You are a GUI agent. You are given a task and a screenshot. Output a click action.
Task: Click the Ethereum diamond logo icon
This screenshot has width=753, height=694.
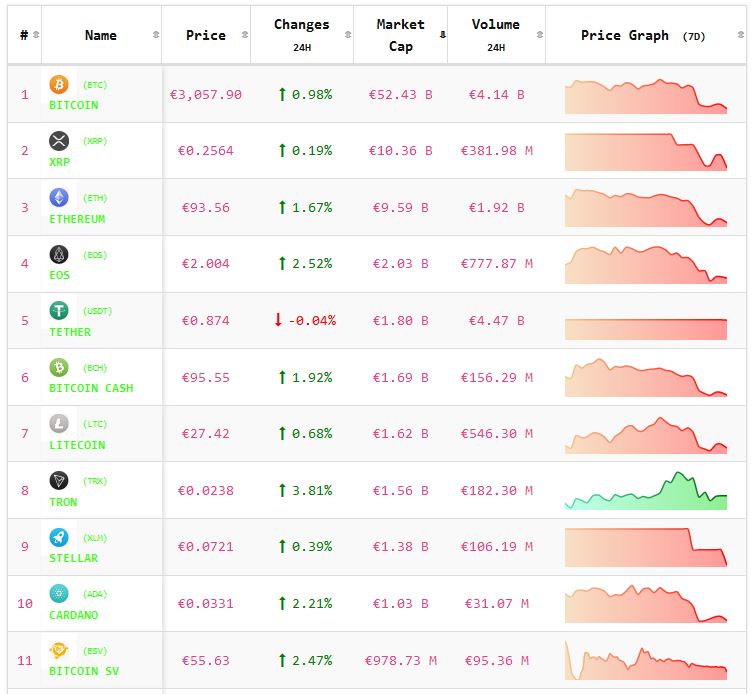point(59,197)
